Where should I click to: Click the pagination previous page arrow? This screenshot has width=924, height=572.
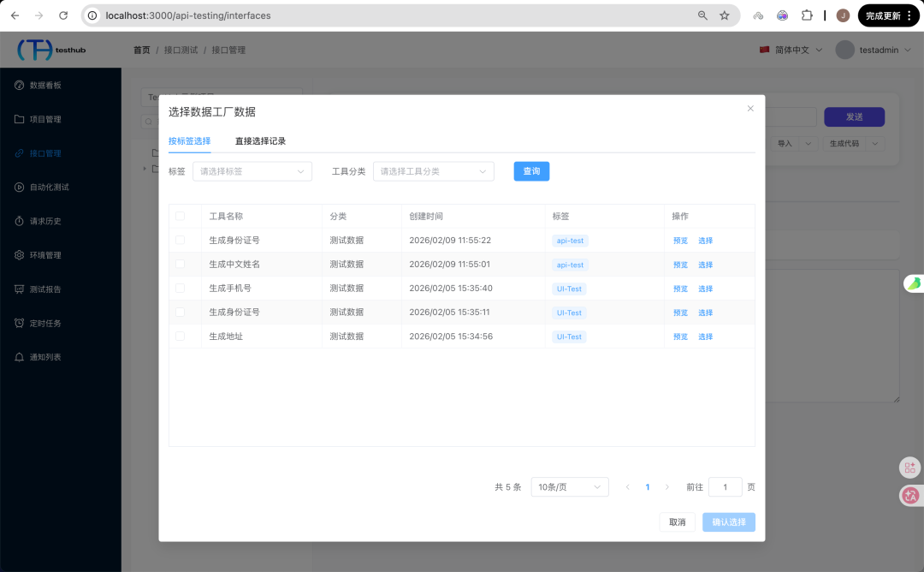(628, 487)
